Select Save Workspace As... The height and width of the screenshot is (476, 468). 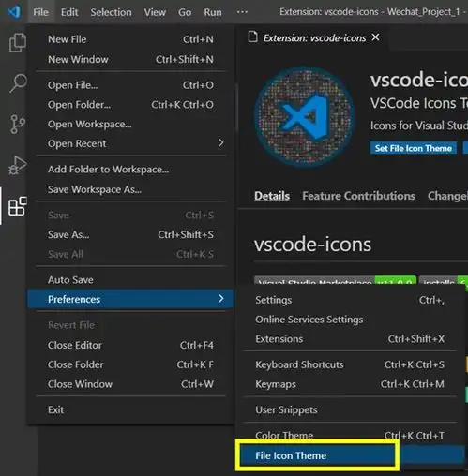click(x=130, y=189)
